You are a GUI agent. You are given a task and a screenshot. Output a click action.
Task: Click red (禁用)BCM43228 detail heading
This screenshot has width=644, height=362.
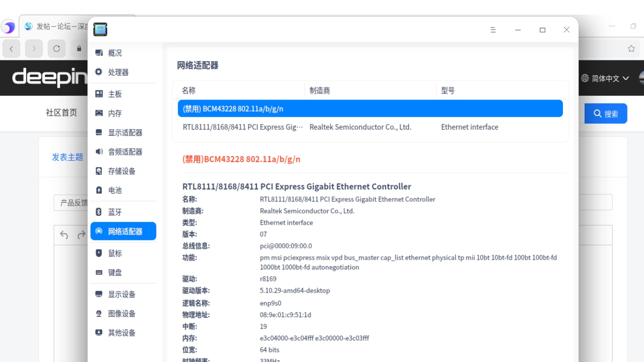(241, 159)
